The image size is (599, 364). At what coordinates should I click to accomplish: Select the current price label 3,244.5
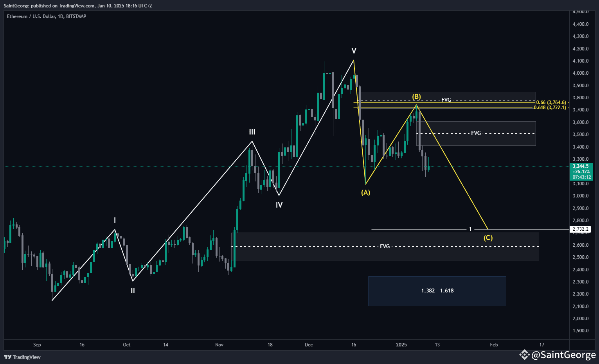tap(581, 166)
